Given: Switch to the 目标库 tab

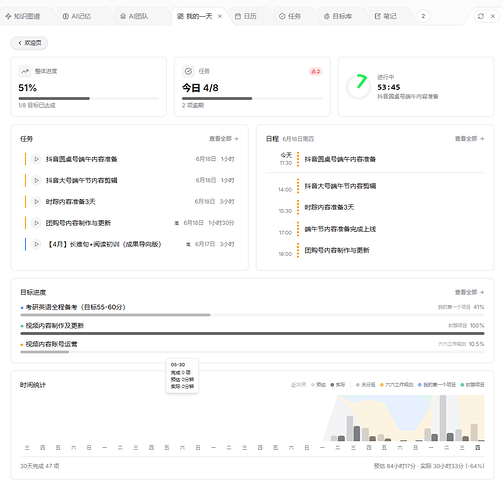Looking at the screenshot, I should click(x=338, y=16).
